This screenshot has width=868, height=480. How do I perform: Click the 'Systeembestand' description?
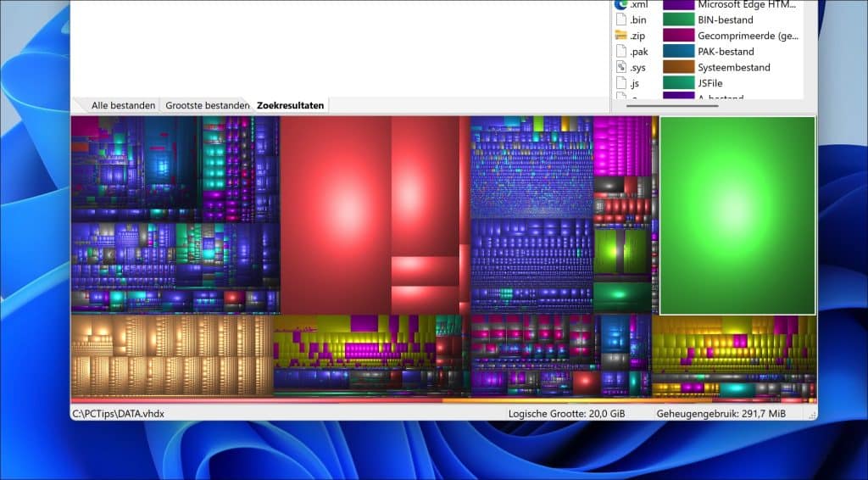(x=733, y=68)
